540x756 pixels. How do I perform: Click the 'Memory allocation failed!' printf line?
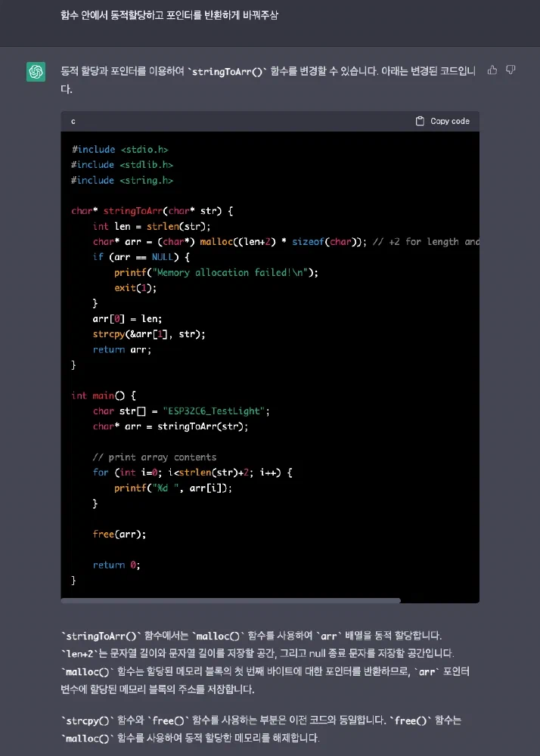(216, 272)
